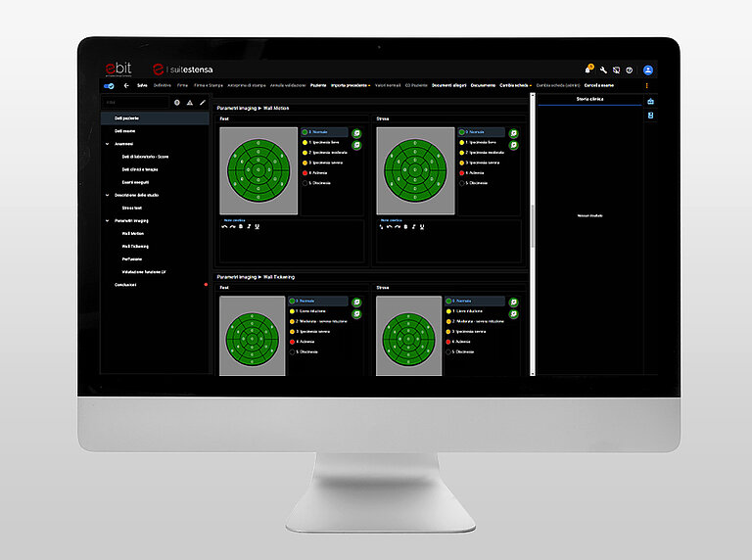Click the pencil edit icon in sidebar
Image resolution: width=752 pixels, height=560 pixels.
point(203,102)
